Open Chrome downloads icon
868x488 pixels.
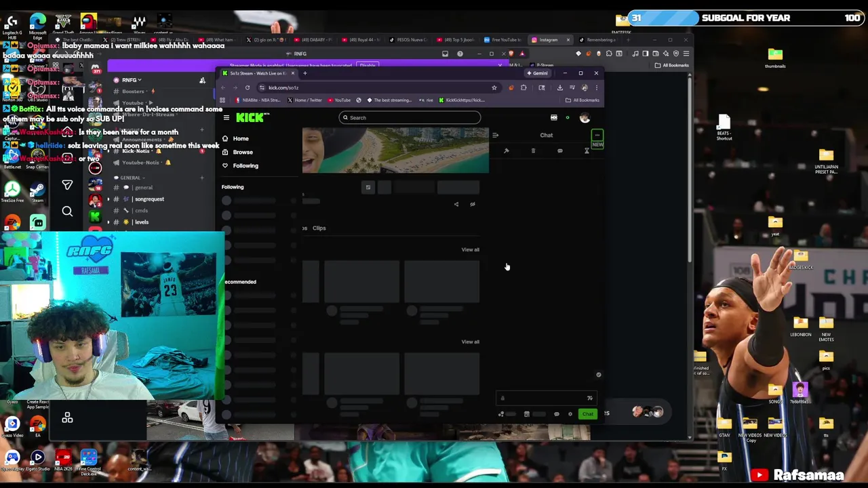click(x=559, y=87)
